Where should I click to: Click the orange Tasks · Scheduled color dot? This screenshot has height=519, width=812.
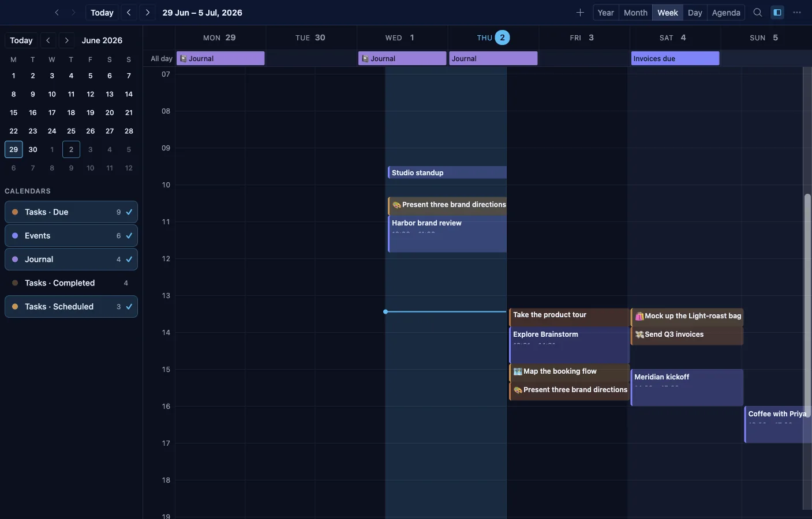pyautogui.click(x=15, y=307)
